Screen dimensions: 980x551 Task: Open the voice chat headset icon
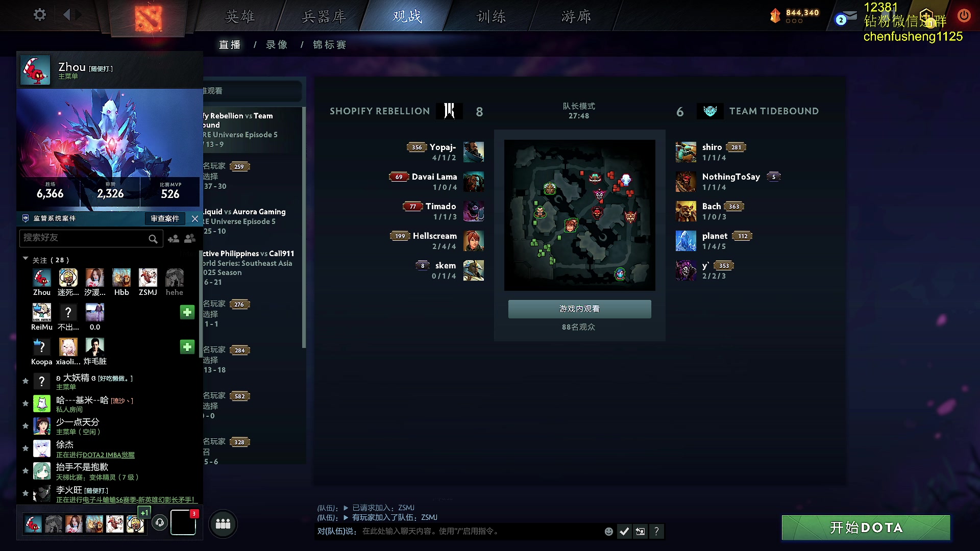(160, 522)
